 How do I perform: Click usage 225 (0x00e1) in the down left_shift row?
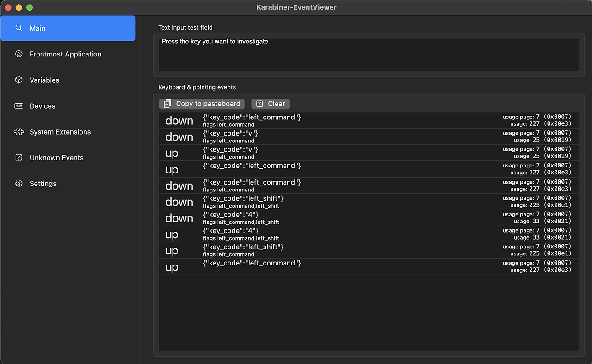pos(541,205)
